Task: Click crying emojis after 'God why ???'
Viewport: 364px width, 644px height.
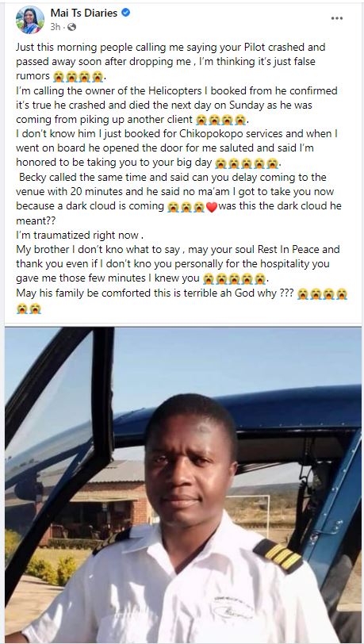Action: 323,293
